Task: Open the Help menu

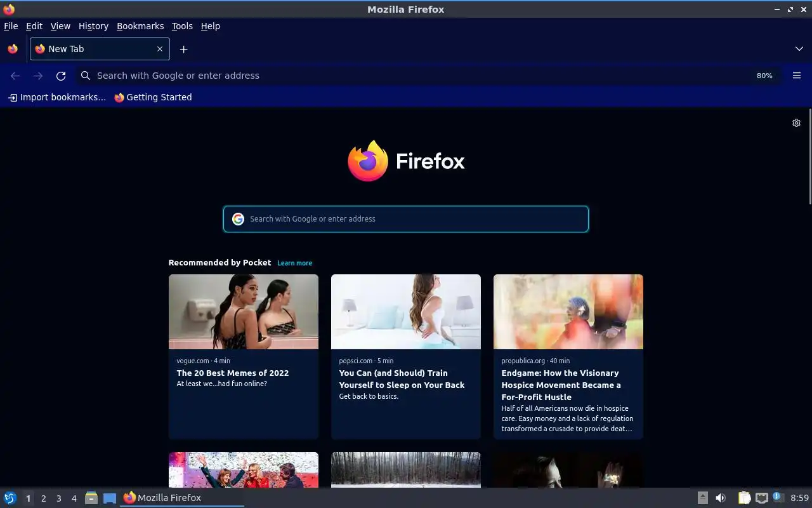Action: [x=211, y=26]
